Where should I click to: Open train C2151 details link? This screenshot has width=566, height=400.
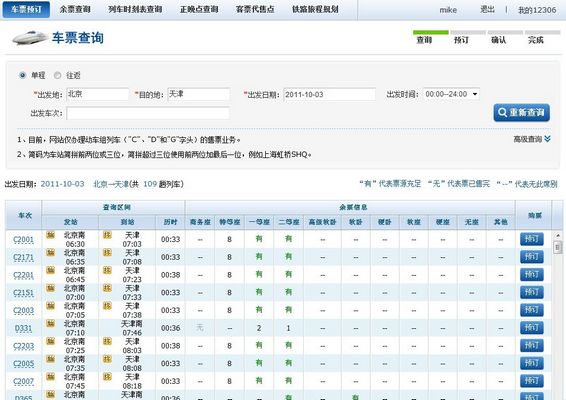click(23, 293)
